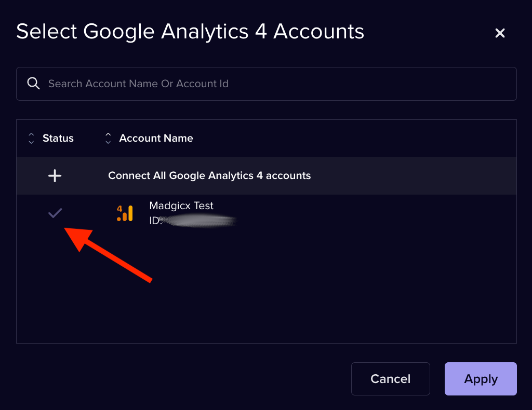Sort the table by Account Name column
Image resolution: width=532 pixels, height=410 pixels.
(108, 138)
